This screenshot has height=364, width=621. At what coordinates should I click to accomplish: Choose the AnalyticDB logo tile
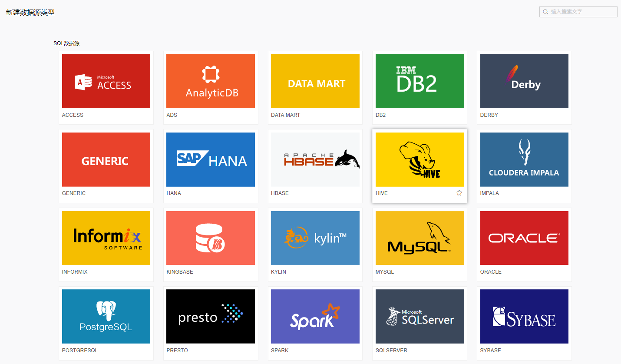click(211, 81)
